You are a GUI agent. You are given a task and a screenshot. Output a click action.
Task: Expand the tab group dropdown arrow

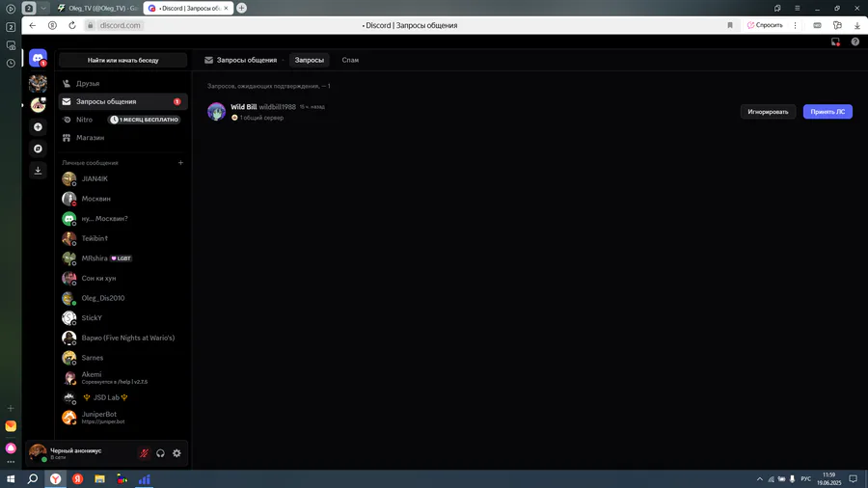click(43, 9)
